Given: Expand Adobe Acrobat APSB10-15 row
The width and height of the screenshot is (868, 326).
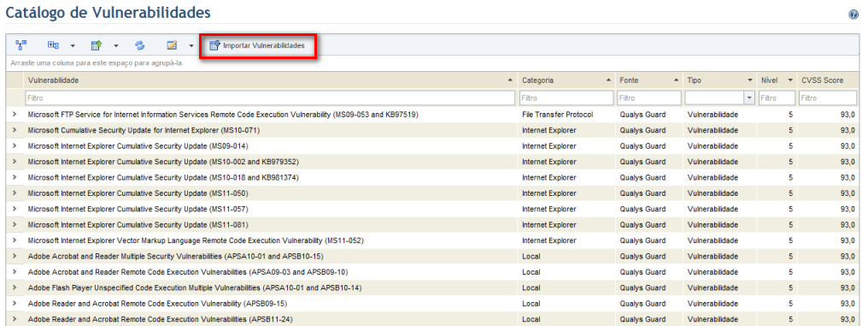Looking at the screenshot, I should [x=15, y=256].
